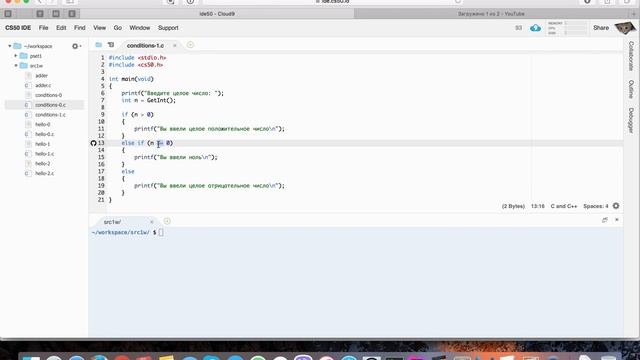Collapse the ~/workspace root folder arrow

tap(10, 46)
